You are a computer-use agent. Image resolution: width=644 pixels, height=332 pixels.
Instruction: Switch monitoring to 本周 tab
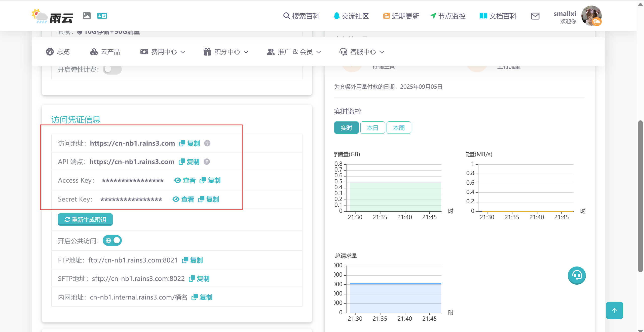coord(399,128)
